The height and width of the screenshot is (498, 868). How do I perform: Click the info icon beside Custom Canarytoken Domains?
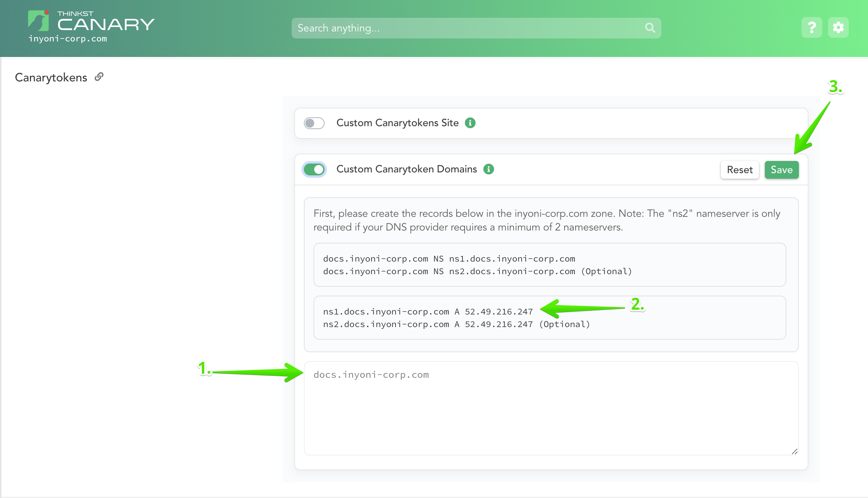point(488,169)
